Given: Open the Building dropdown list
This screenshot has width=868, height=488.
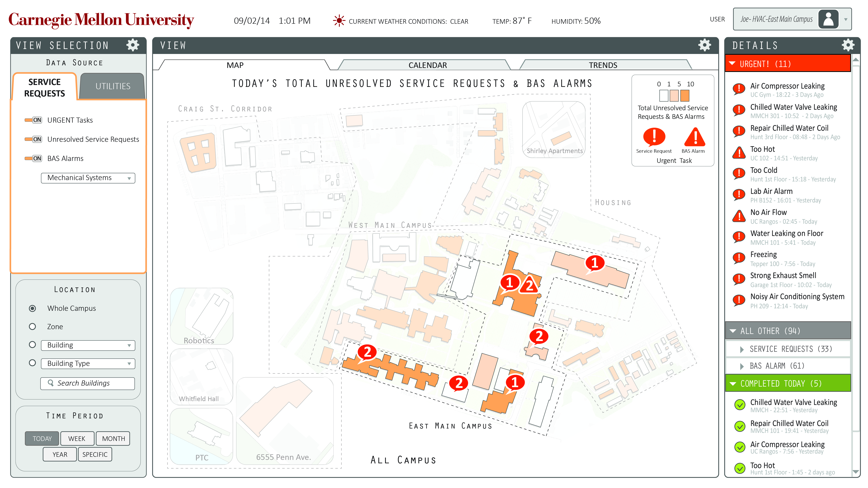Looking at the screenshot, I should click(88, 345).
